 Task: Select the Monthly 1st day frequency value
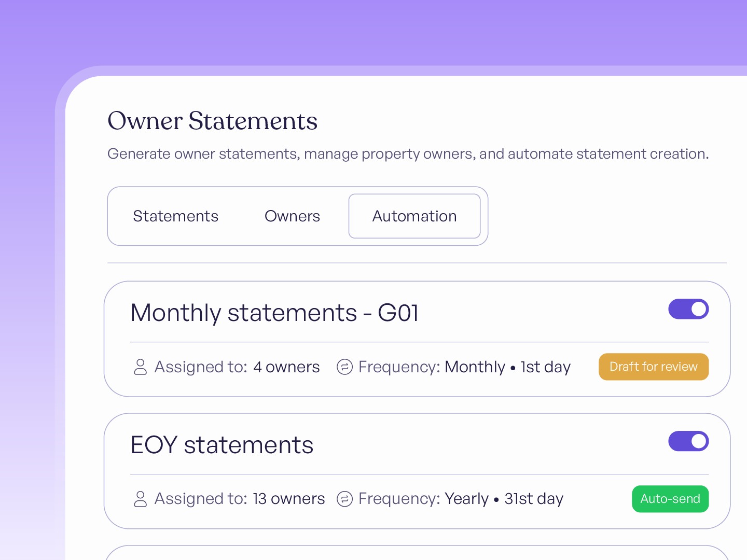tap(507, 367)
